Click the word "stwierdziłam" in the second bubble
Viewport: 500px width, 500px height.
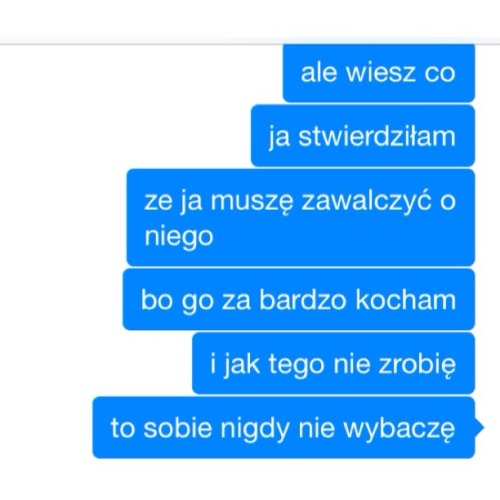[x=377, y=136]
